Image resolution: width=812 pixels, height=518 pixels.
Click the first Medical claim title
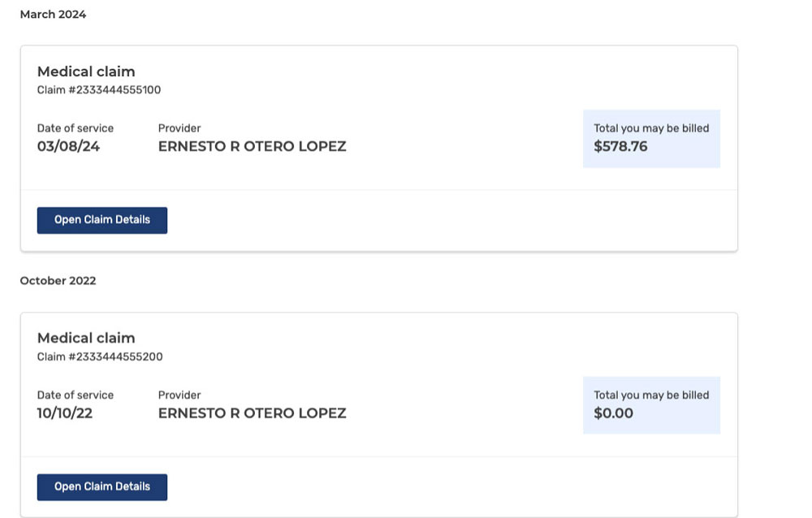point(86,71)
